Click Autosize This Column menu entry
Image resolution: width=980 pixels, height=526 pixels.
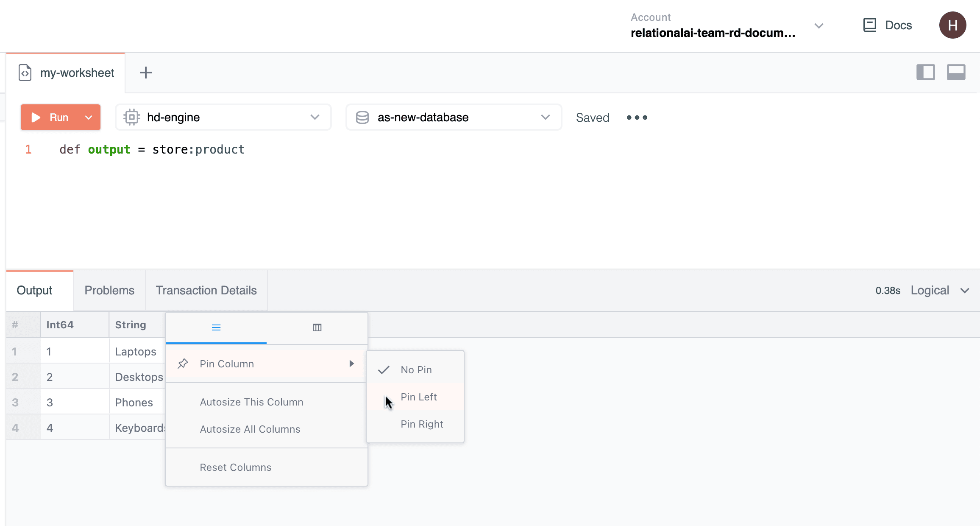(x=251, y=402)
